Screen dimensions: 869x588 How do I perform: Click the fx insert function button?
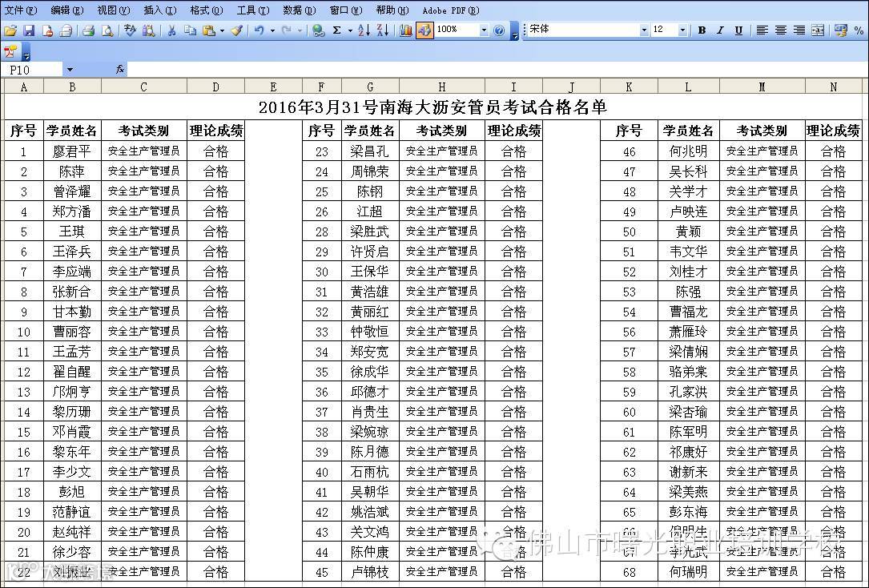click(x=119, y=70)
